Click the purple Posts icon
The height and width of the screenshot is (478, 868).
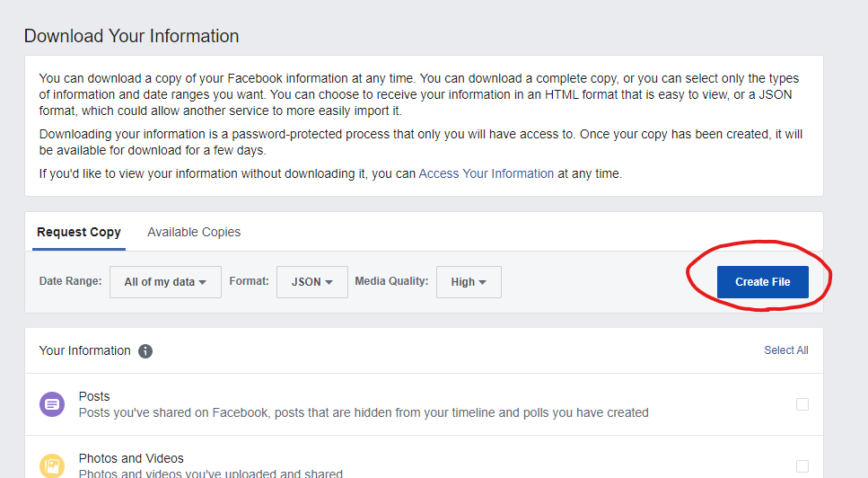(x=52, y=404)
